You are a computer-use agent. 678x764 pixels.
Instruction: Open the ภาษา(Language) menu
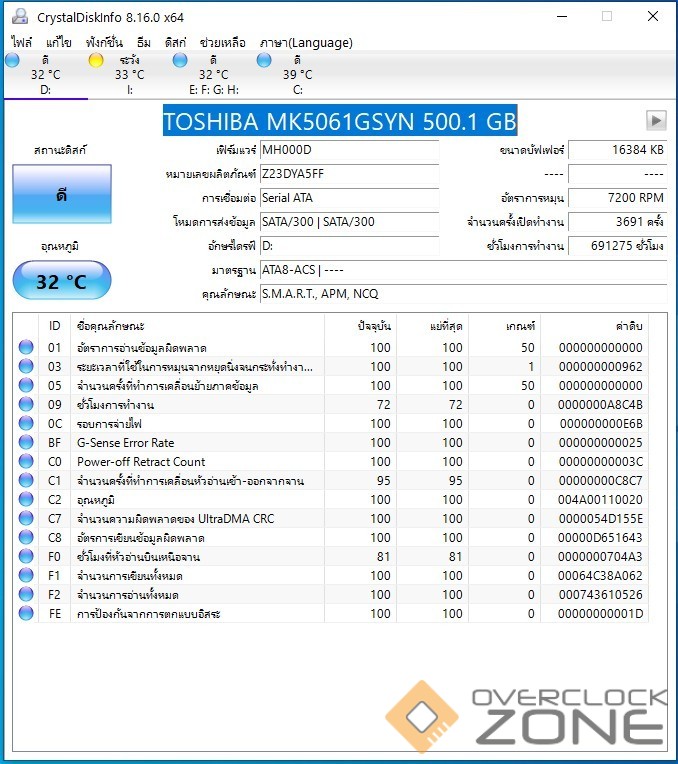pos(306,42)
